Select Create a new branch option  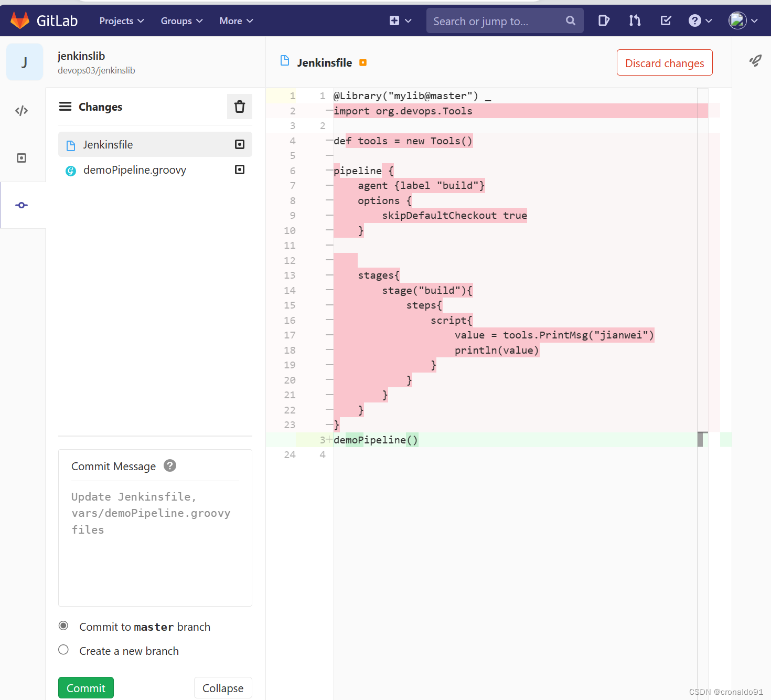click(63, 650)
